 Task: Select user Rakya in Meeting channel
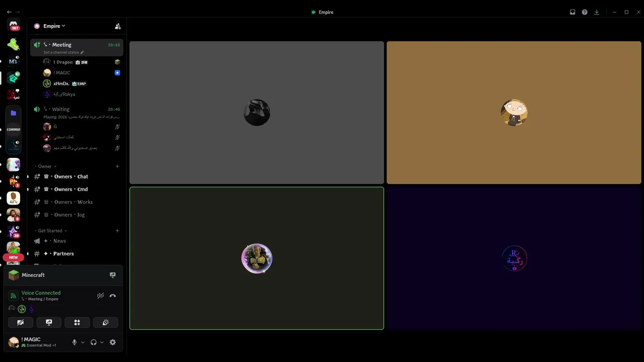(81, 94)
